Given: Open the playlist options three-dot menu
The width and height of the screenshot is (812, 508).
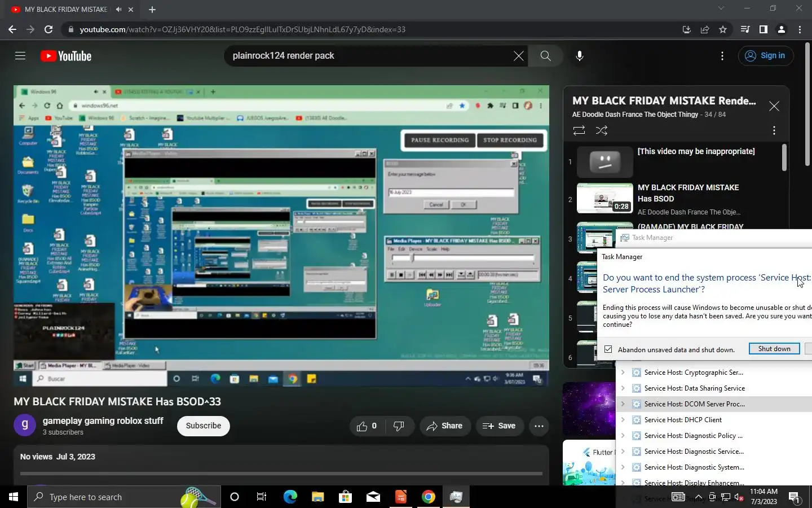Looking at the screenshot, I should pyautogui.click(x=774, y=130).
